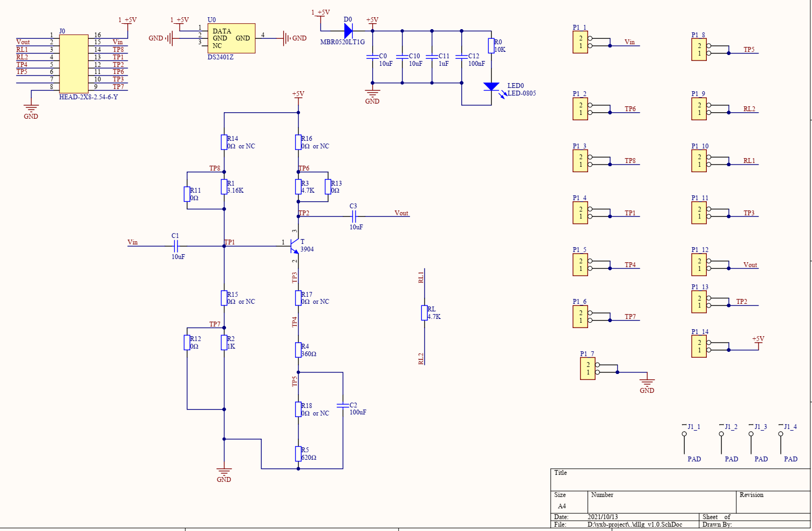Select the P1_12 connector labeled Vout
The height and width of the screenshot is (531, 812).
[x=699, y=264]
